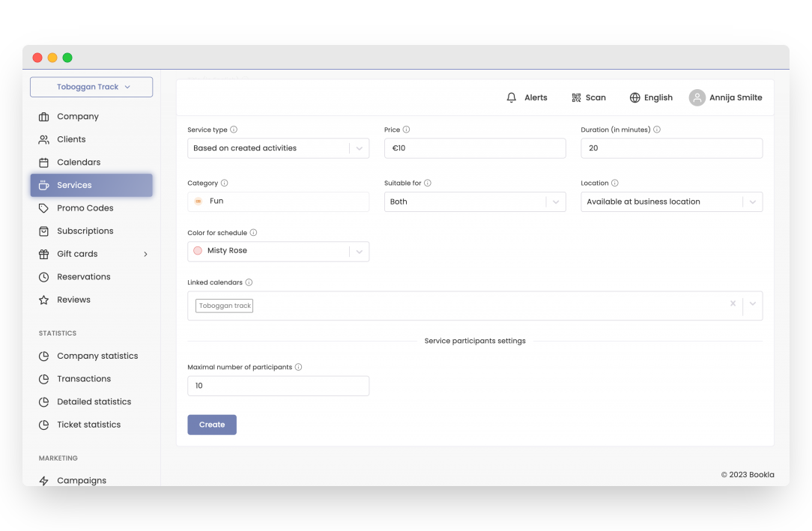Click the Misty Rose color swatch
The image size is (812, 531).
198,251
